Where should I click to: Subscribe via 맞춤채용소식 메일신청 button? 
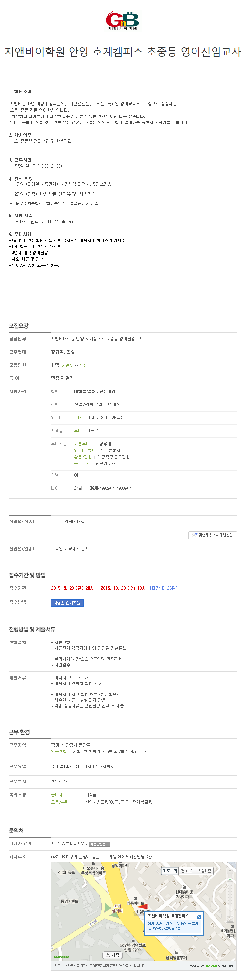[213, 535]
